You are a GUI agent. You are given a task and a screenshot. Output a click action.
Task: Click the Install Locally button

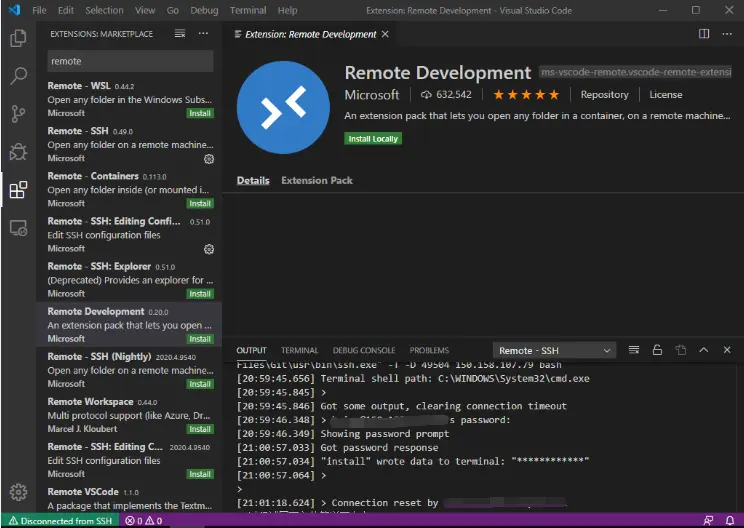tap(373, 139)
